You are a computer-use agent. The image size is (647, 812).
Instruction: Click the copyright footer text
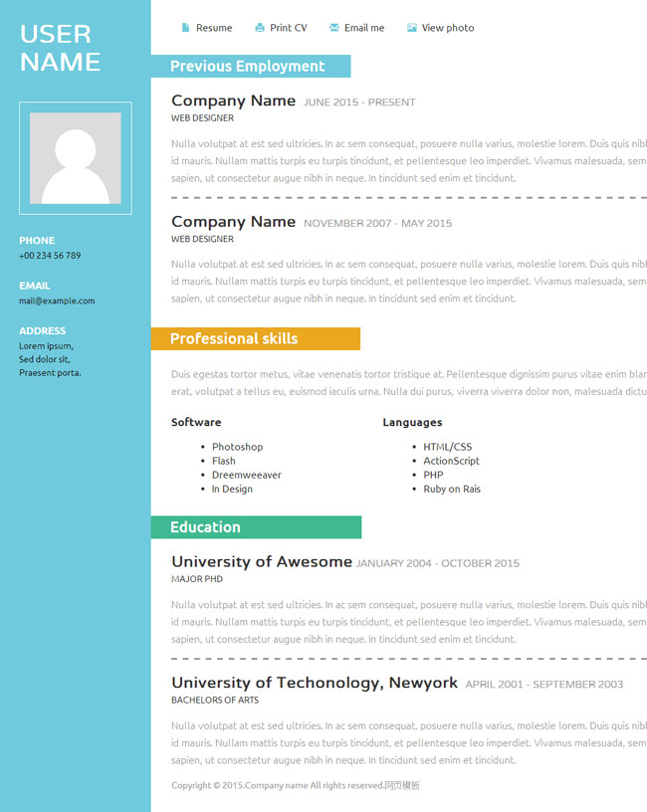pos(296,785)
